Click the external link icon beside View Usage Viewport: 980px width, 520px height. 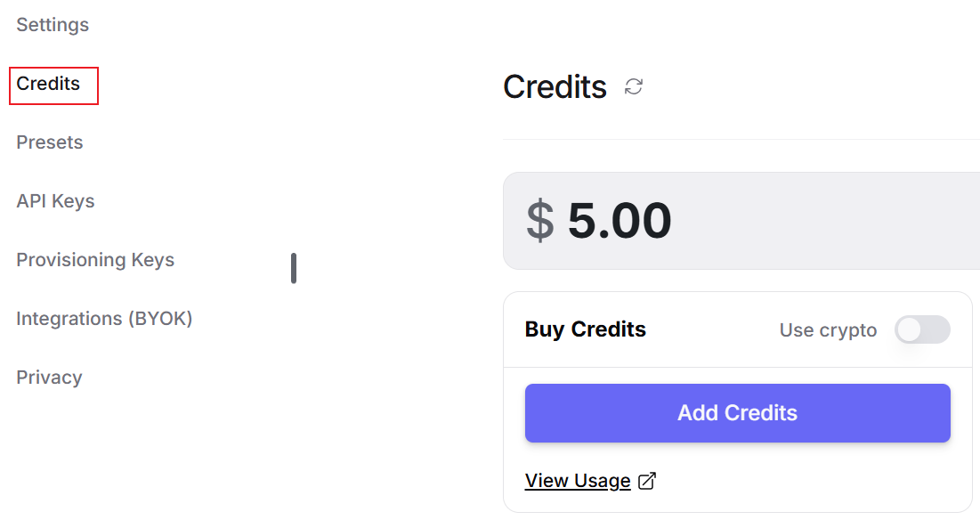pos(647,481)
